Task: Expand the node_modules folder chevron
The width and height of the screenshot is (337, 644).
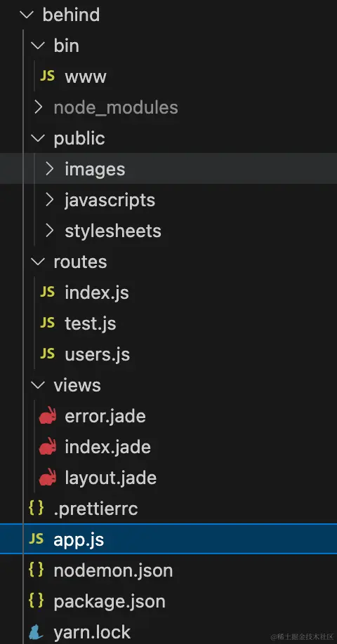Action: tap(39, 107)
